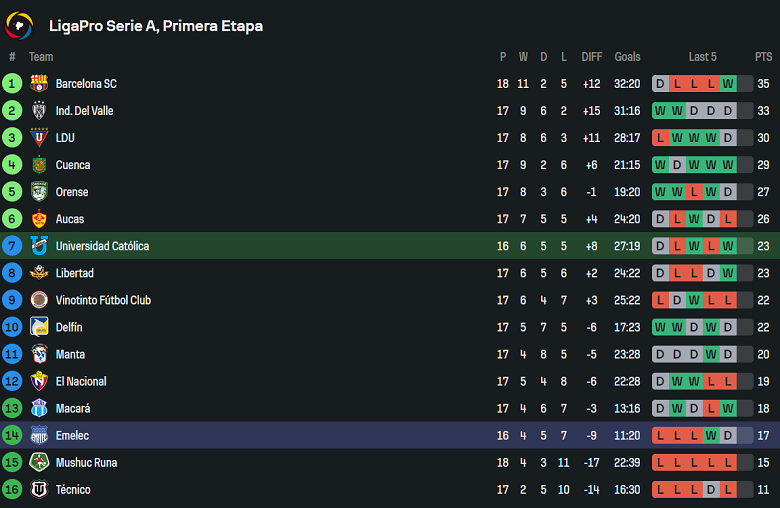Click the Goals column header
This screenshot has height=508, width=780.
tap(628, 57)
